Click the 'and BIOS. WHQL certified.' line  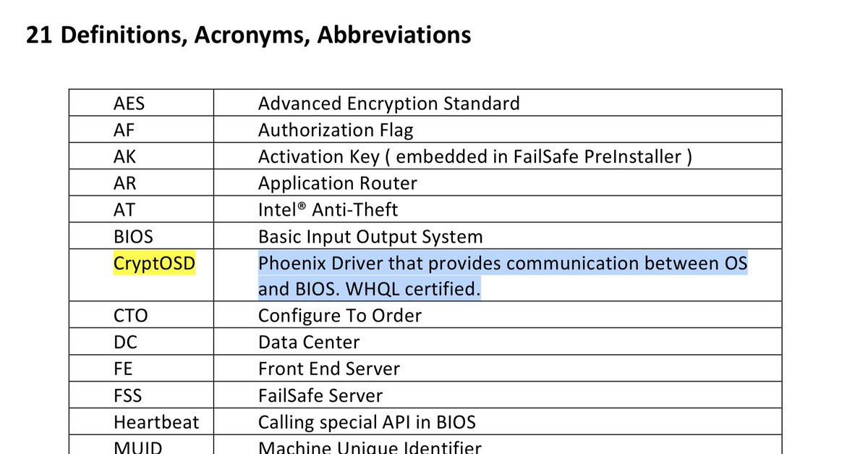369,290
